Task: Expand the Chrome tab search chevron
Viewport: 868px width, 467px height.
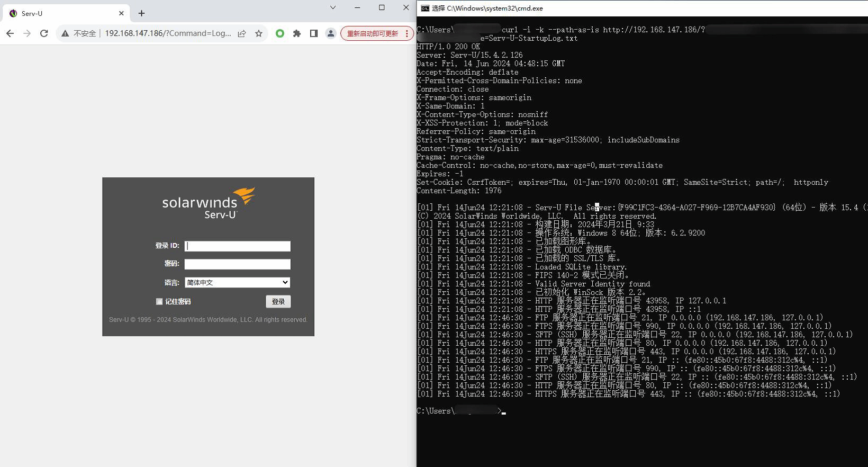Action: point(333,7)
